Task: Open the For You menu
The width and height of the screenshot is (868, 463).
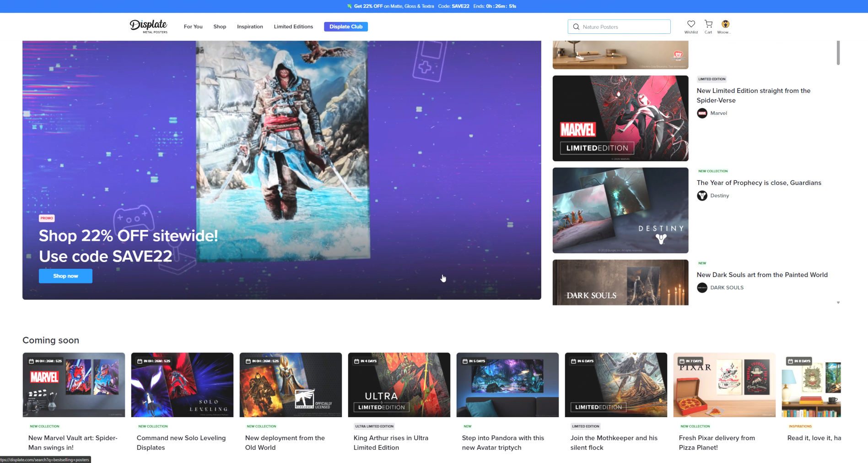Action: [x=193, y=27]
